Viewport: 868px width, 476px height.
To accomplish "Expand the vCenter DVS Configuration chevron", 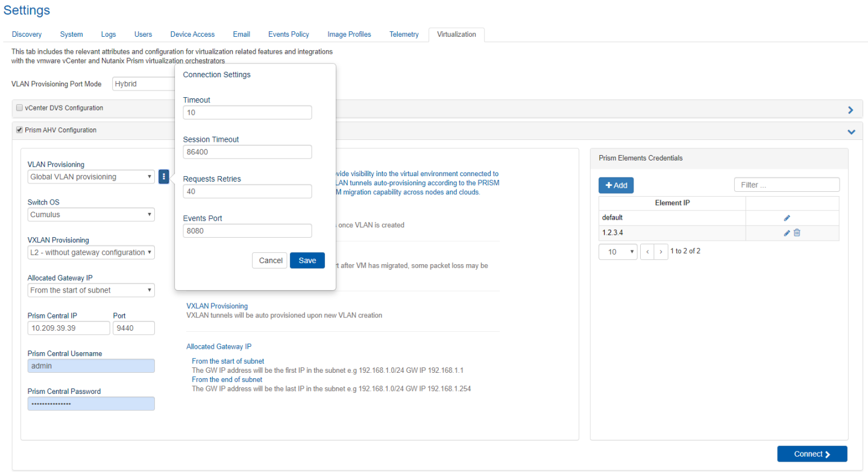I will [851, 110].
